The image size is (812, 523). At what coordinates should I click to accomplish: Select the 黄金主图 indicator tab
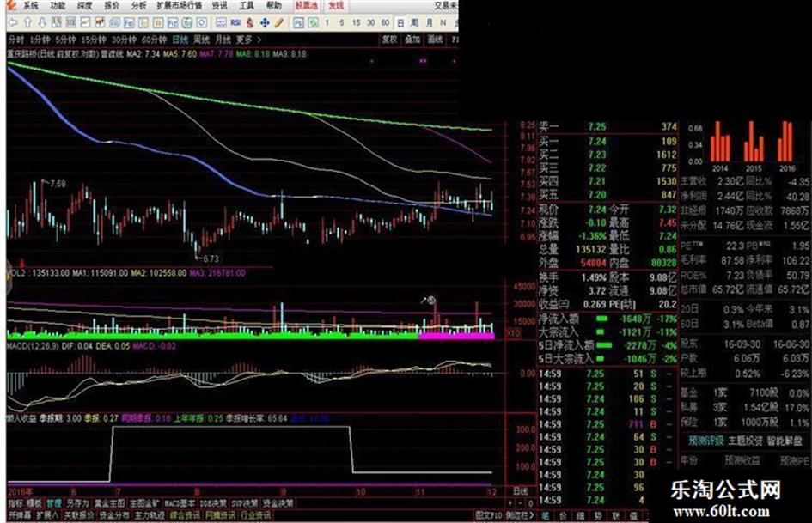point(109,502)
